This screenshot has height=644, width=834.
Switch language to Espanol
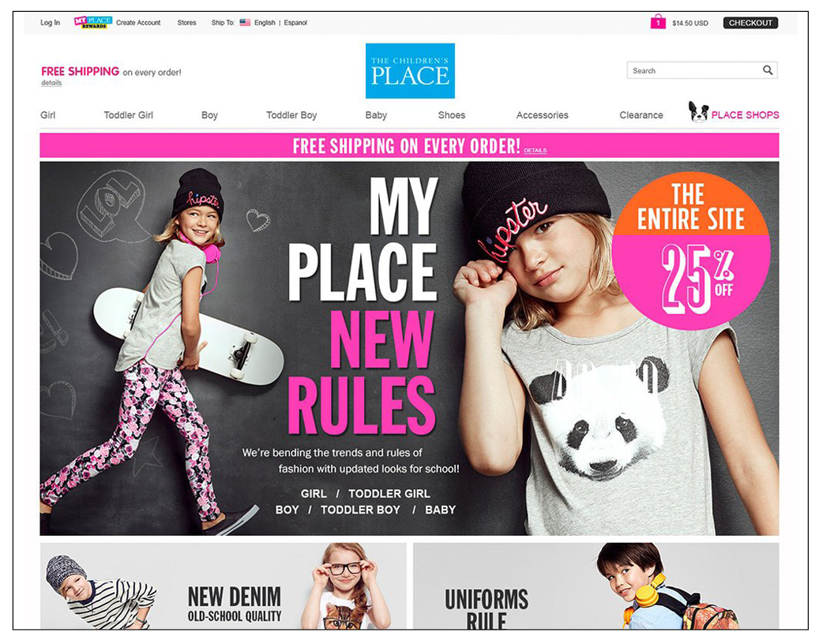click(x=295, y=22)
